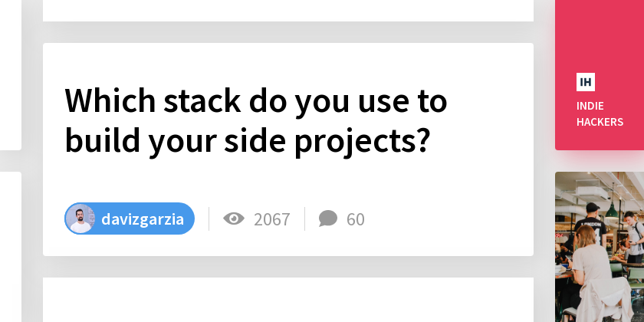Open the INDIE HACKERS label link
This screenshot has height=322, width=644.
click(x=600, y=113)
